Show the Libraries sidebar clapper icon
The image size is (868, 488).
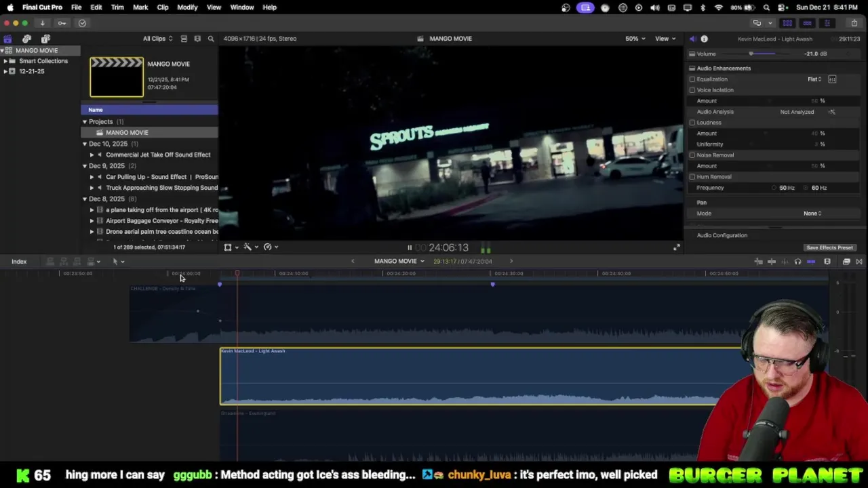[x=7, y=39]
